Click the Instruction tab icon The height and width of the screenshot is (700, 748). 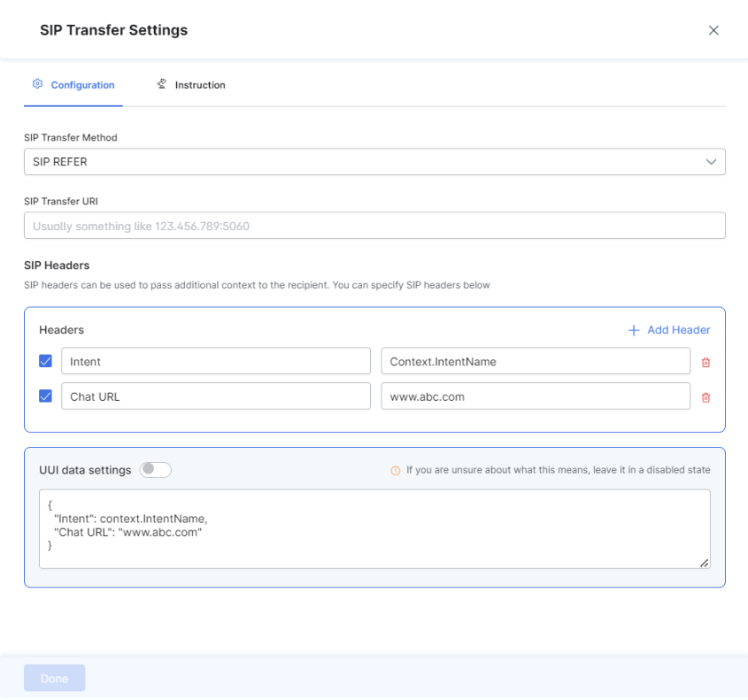click(x=162, y=84)
